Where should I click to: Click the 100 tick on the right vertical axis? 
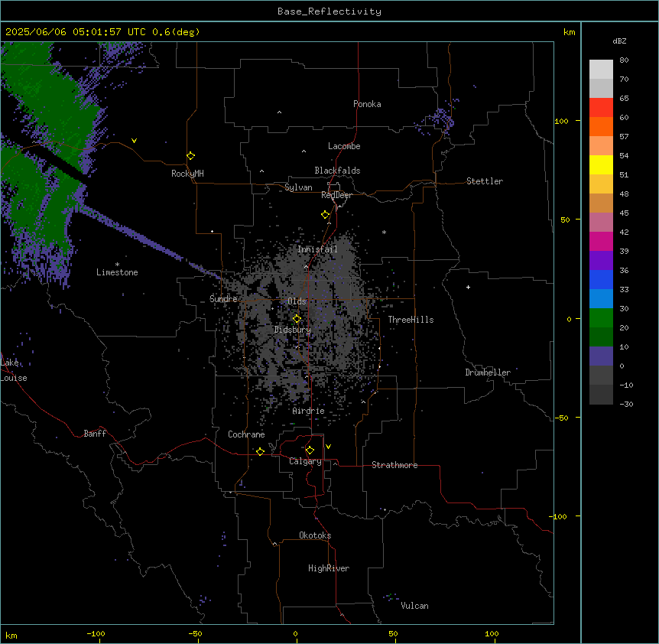[561, 121]
